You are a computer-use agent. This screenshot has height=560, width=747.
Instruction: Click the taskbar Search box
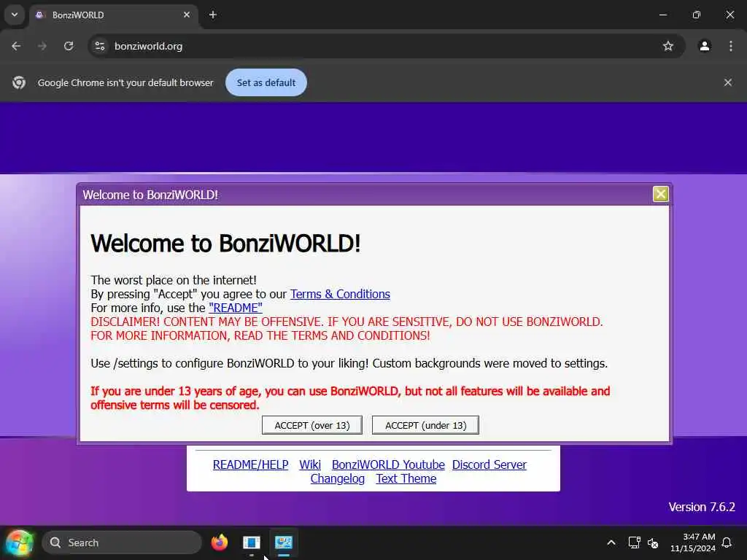[x=122, y=542]
